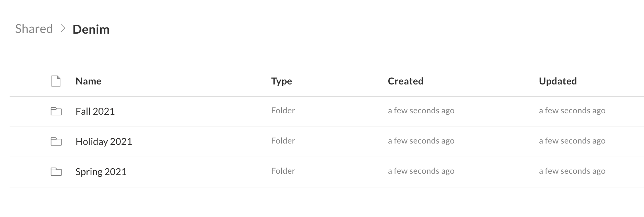Click the Spring 2021 folder icon
This screenshot has width=644, height=217.
point(56,172)
